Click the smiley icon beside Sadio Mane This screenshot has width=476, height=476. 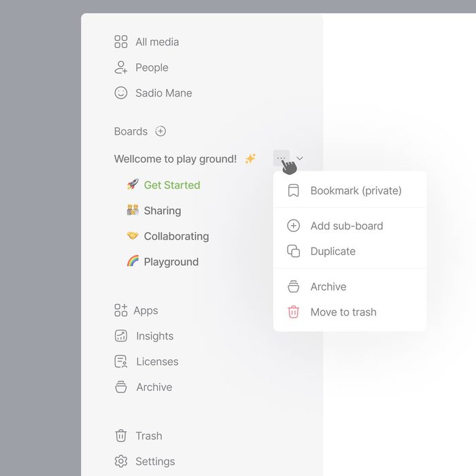(x=121, y=93)
